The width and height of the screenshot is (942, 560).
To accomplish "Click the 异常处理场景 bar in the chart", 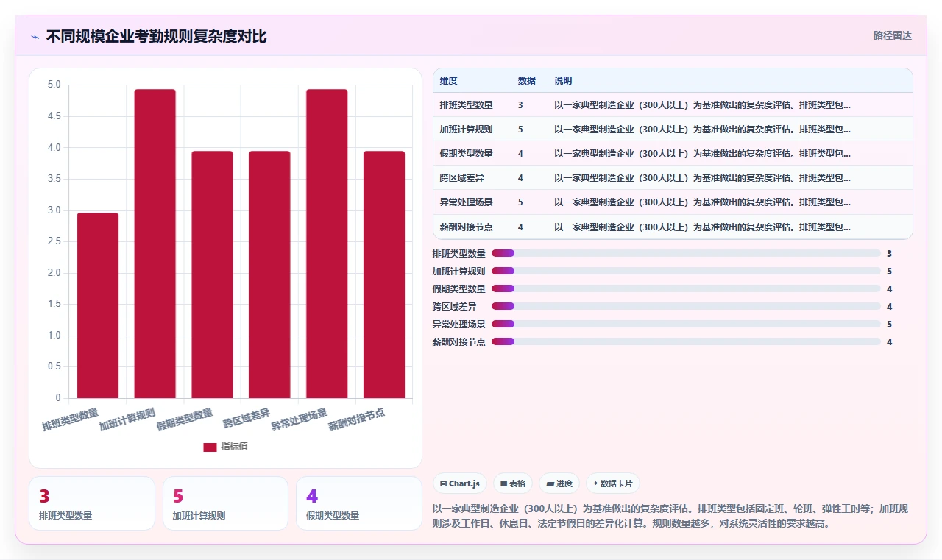I will tap(327, 244).
